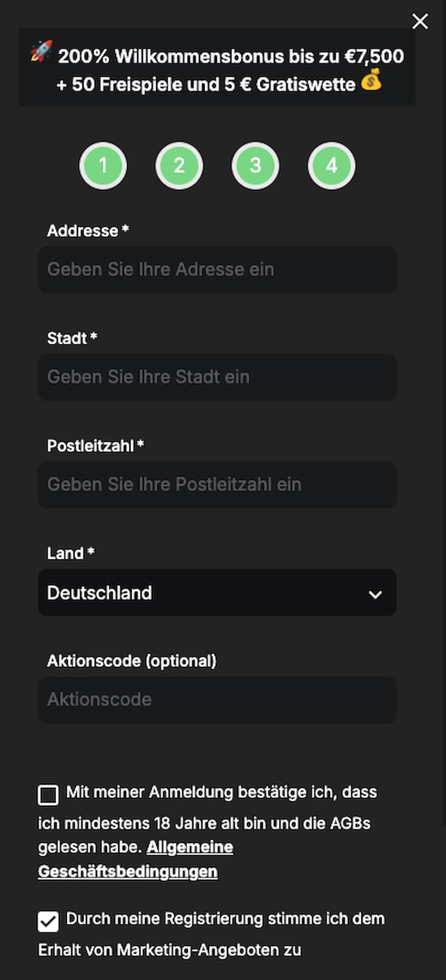Select registration step 4 circle
This screenshot has height=980, width=446.
(x=331, y=165)
